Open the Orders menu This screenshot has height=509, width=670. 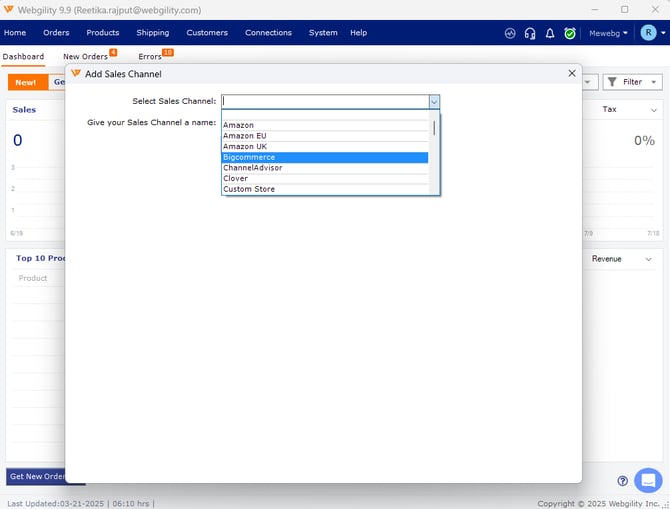[x=56, y=33]
